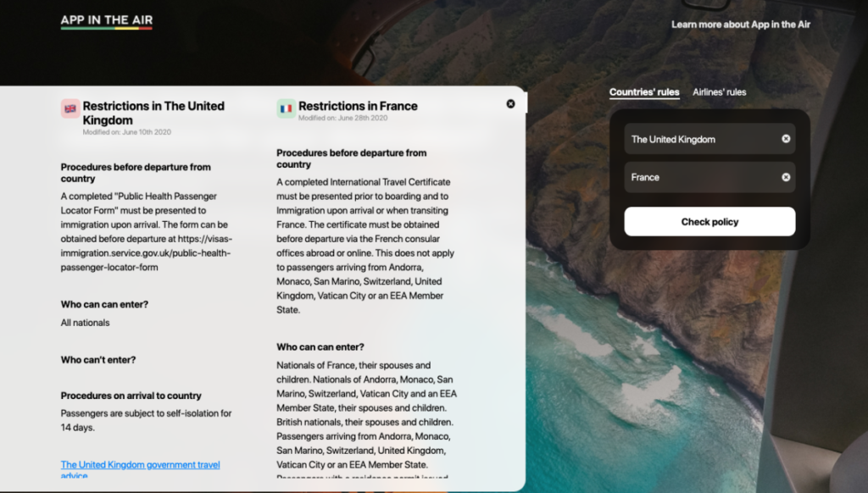The image size is (868, 493).
Task: Click the App in the Air logo
Action: point(106,21)
